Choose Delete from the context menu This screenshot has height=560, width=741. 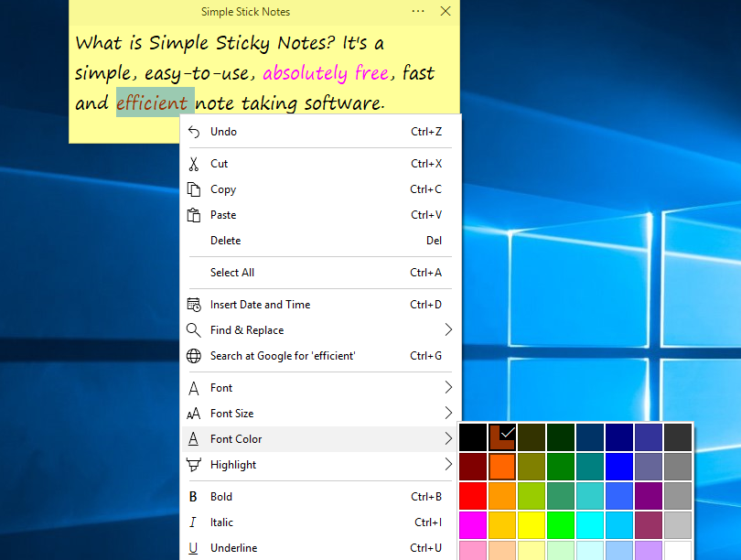tap(226, 241)
